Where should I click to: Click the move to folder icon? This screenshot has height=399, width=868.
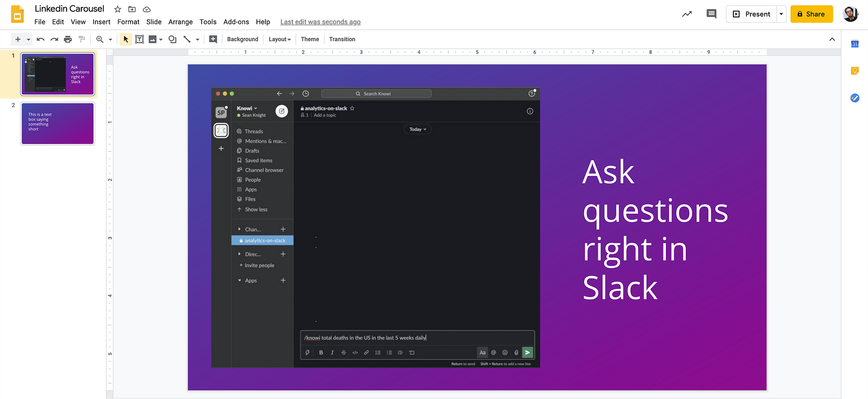pos(132,9)
